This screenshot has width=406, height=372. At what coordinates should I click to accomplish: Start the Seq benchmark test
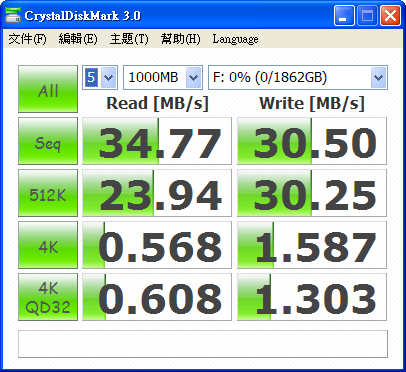(x=48, y=141)
